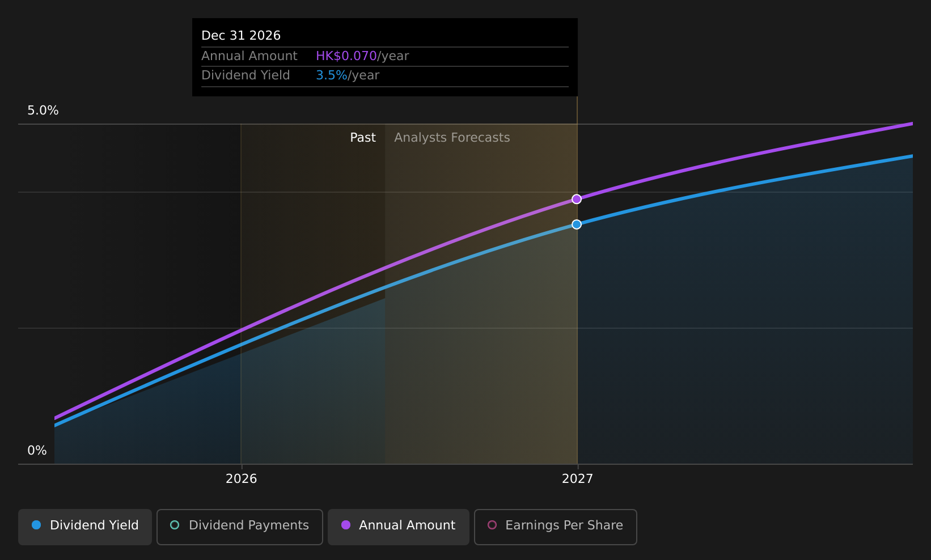Click the 2026 x-axis label
Screen dimensions: 931x560
click(242, 479)
